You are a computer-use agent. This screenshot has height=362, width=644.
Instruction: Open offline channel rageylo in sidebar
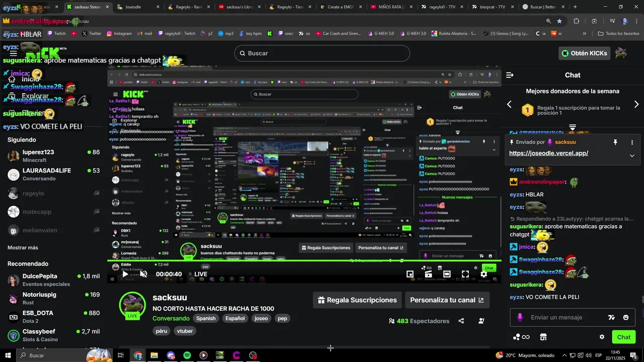[x=53, y=193]
